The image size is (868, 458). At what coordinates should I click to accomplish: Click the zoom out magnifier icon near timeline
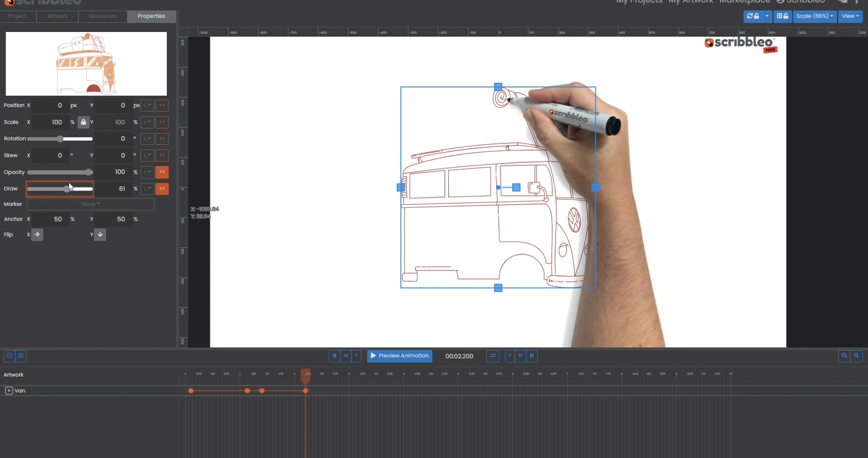point(844,356)
